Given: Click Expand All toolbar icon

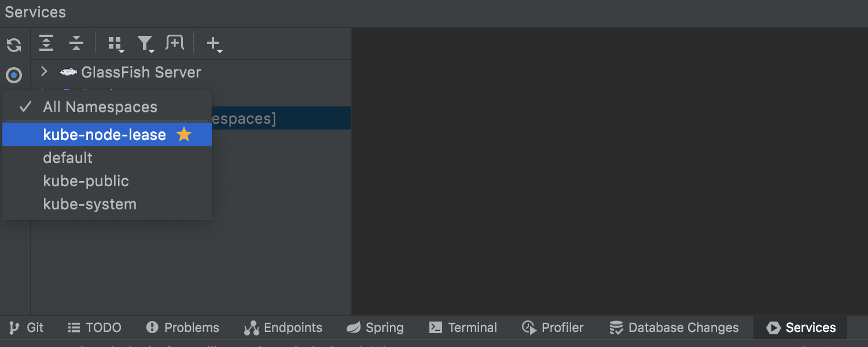Looking at the screenshot, I should point(46,43).
